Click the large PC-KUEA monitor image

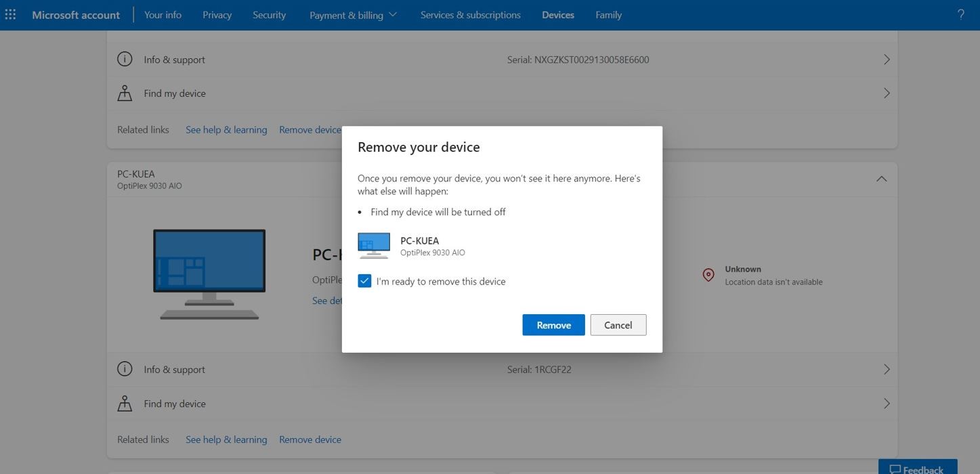(x=209, y=274)
